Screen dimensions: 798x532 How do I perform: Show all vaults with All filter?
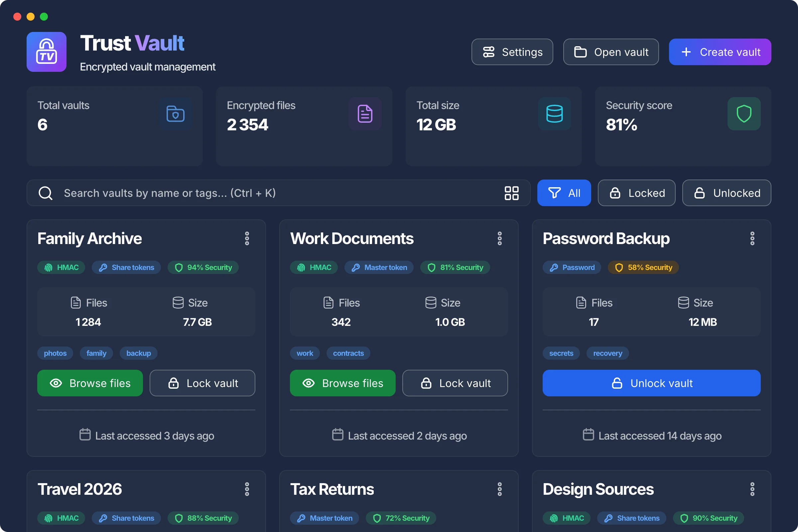pyautogui.click(x=564, y=193)
